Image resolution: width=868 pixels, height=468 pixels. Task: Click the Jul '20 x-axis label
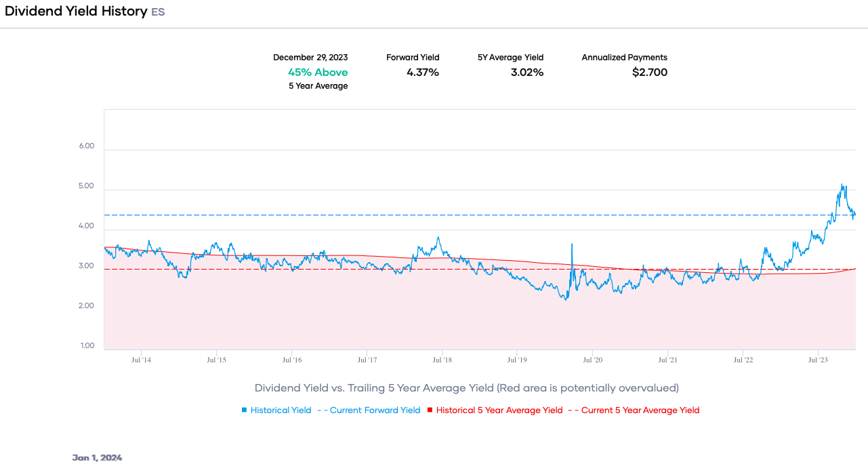[x=593, y=360]
